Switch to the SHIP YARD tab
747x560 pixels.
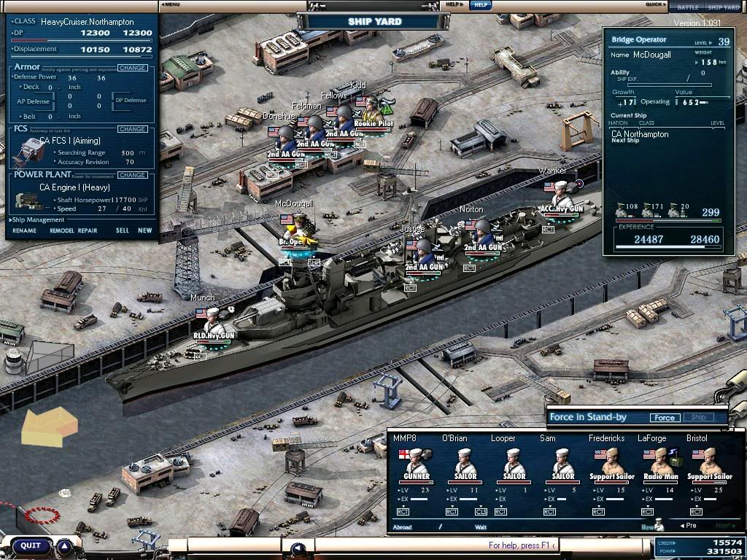pyautogui.click(x=723, y=7)
